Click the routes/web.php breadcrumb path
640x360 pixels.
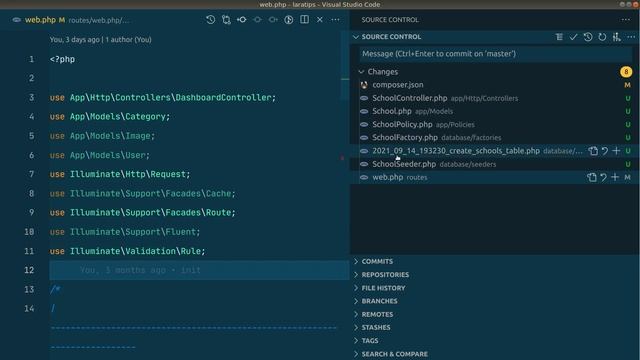(x=98, y=20)
